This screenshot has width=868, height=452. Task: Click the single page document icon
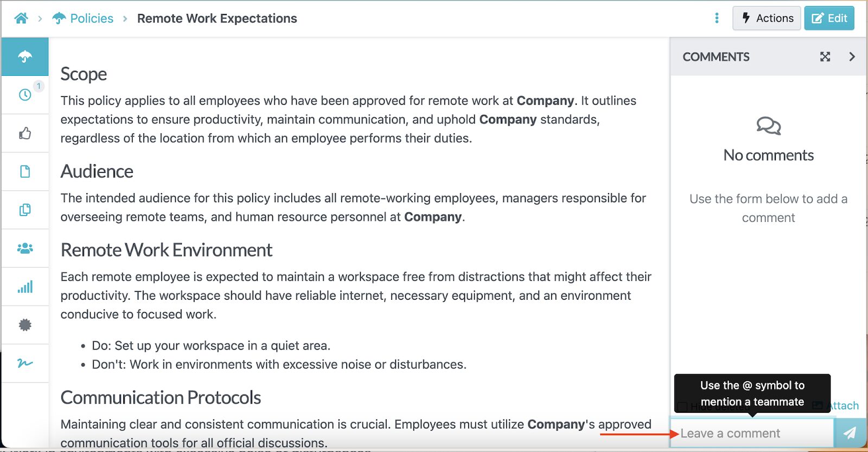click(25, 171)
